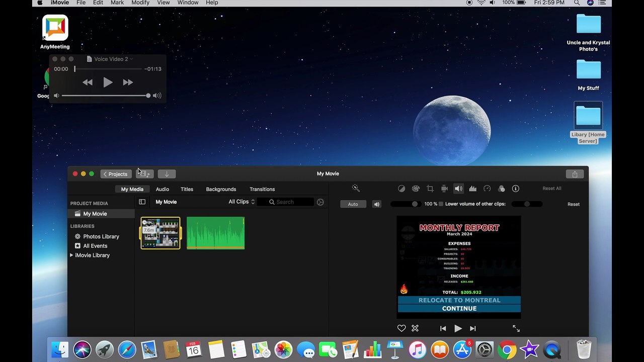Open Photos app from the dock
644x362 pixels.
click(x=283, y=349)
